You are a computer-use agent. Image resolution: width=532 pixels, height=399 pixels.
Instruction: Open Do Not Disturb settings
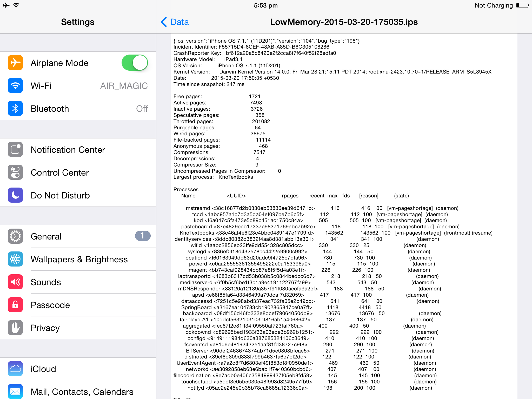78,195
